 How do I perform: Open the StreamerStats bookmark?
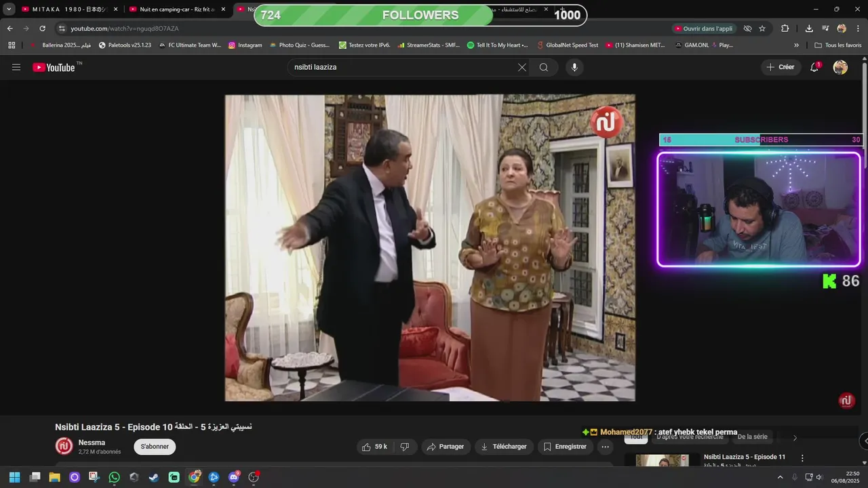(x=429, y=45)
